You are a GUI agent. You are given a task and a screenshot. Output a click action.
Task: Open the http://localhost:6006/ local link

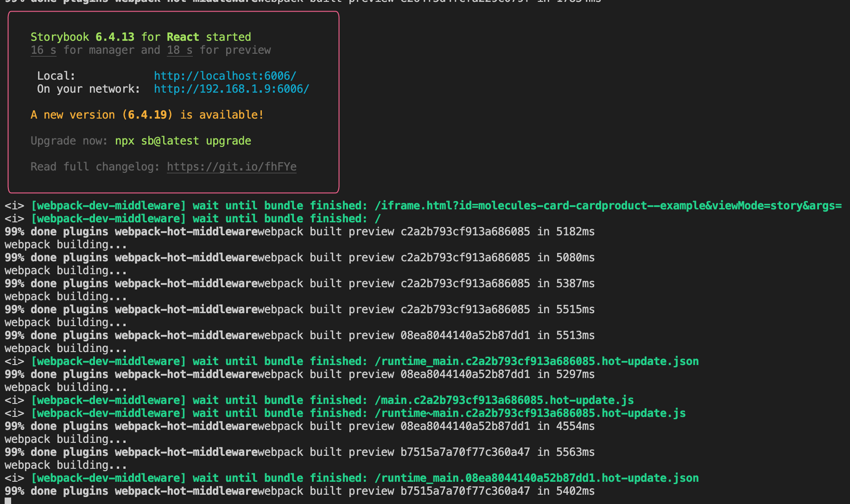click(x=225, y=76)
